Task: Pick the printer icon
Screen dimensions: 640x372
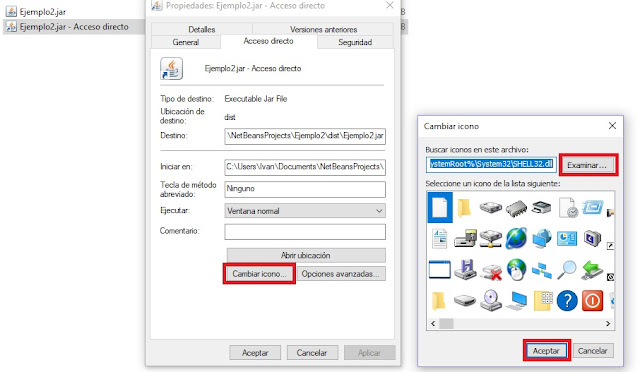Action: [x=542, y=207]
